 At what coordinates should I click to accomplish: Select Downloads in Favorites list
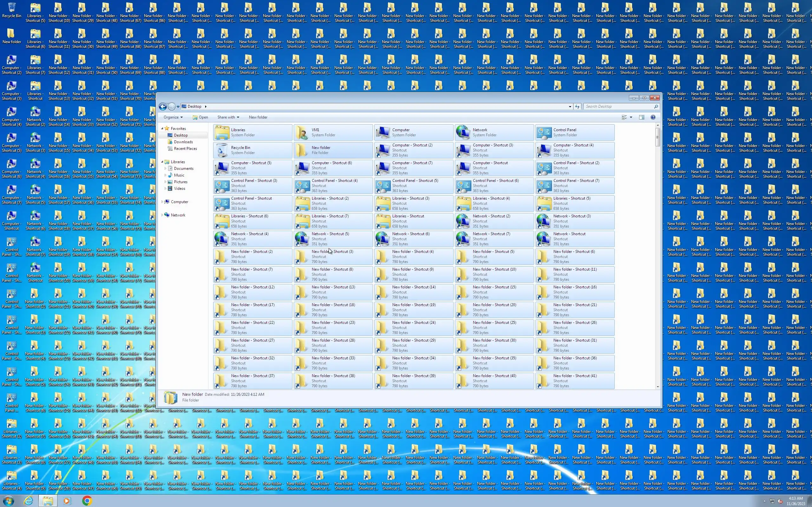(183, 142)
